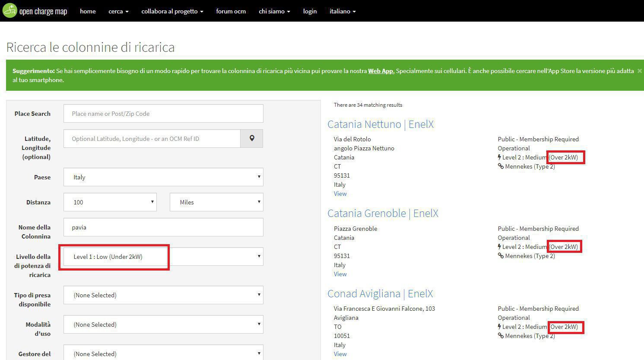This screenshot has width=644, height=360.
Task: Click 'Via del Rotolo' address text
Action: coord(352,139)
